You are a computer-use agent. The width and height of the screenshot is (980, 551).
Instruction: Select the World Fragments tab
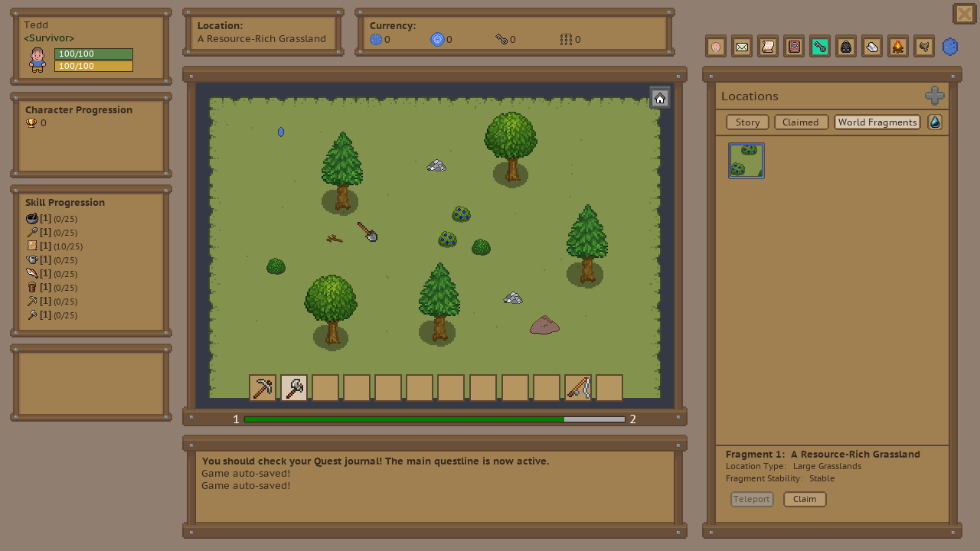click(x=877, y=122)
